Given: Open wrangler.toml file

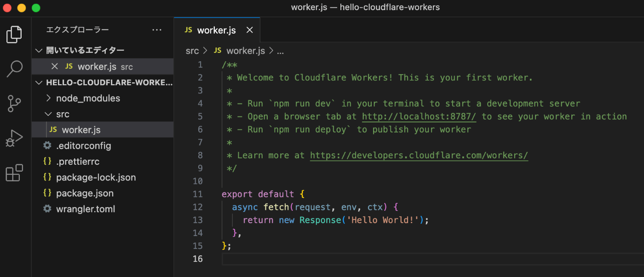Looking at the screenshot, I should pos(86,209).
